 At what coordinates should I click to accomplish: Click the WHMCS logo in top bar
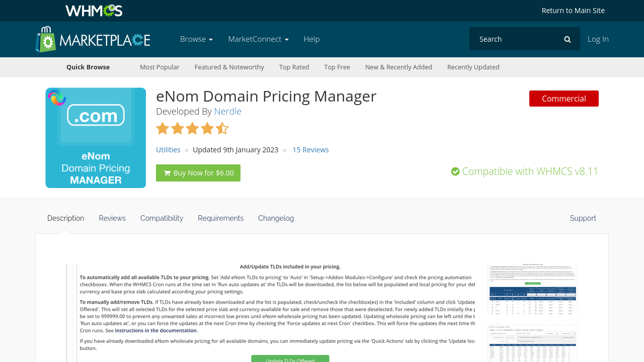coord(94,11)
